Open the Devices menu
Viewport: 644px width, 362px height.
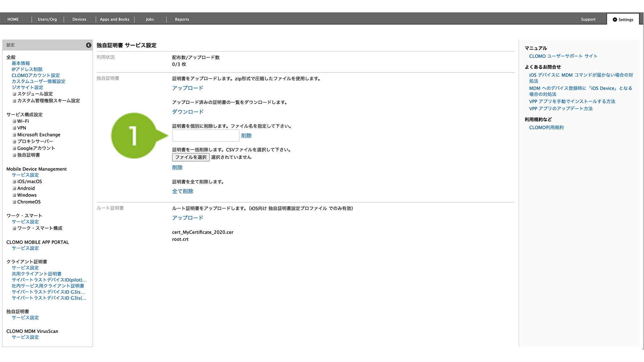79,20
